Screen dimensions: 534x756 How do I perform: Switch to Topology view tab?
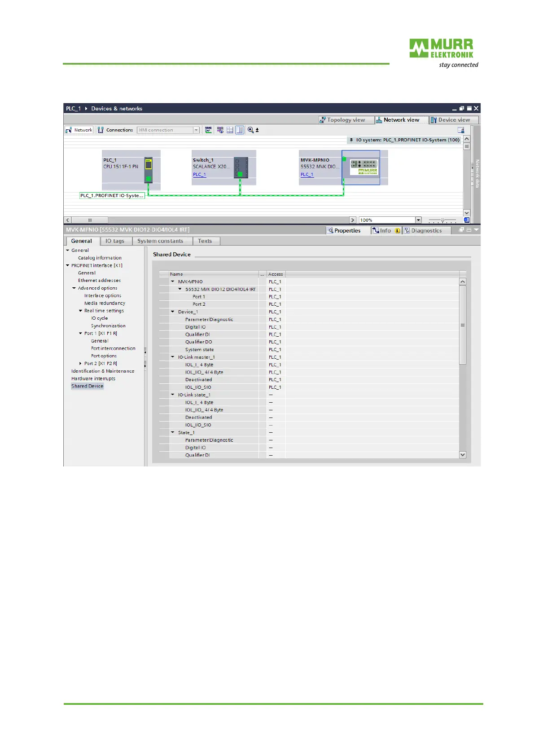click(x=346, y=120)
